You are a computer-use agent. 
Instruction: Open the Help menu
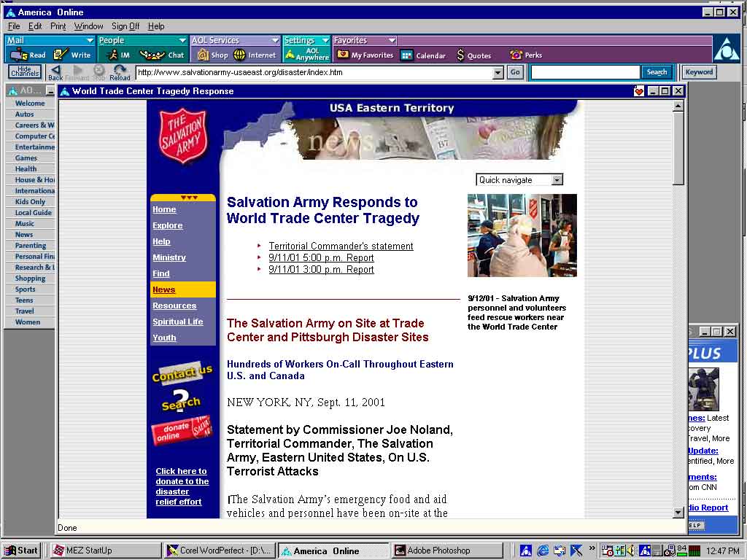156,26
